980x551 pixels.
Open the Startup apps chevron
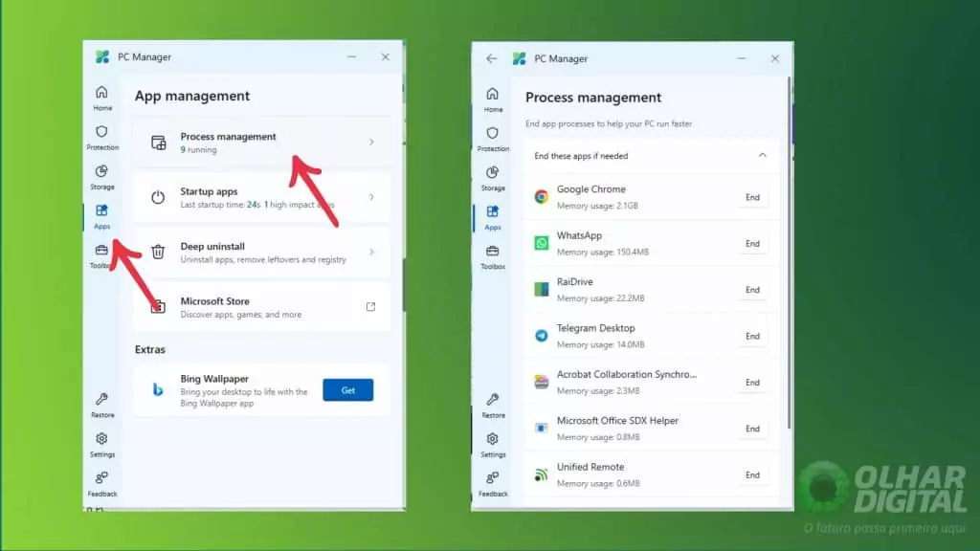(x=371, y=197)
